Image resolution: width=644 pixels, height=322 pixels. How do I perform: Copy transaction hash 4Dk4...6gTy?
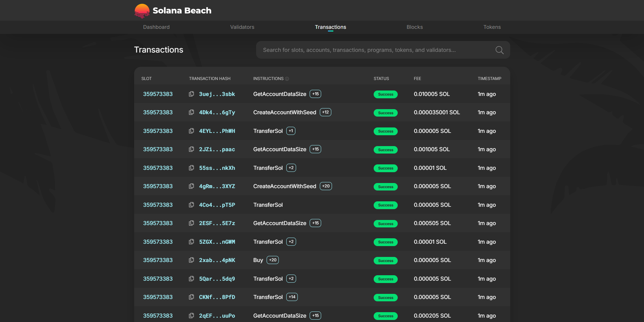pyautogui.click(x=191, y=112)
